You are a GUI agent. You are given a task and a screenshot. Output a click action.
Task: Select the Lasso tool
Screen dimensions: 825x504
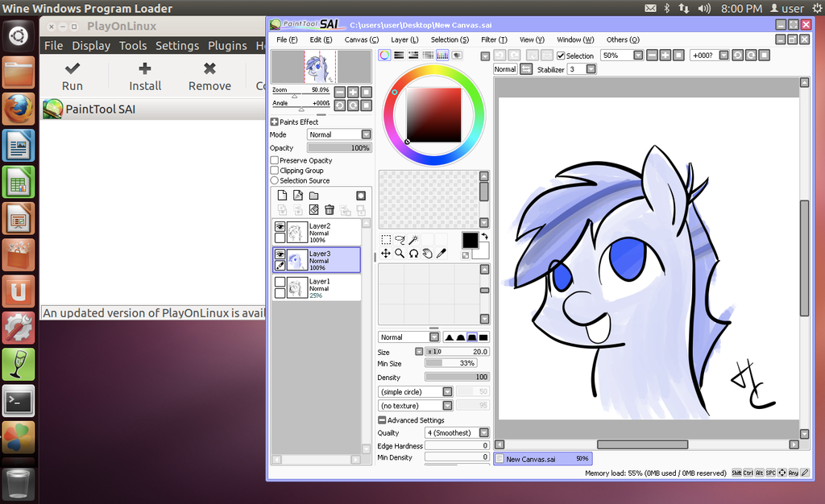click(x=400, y=238)
